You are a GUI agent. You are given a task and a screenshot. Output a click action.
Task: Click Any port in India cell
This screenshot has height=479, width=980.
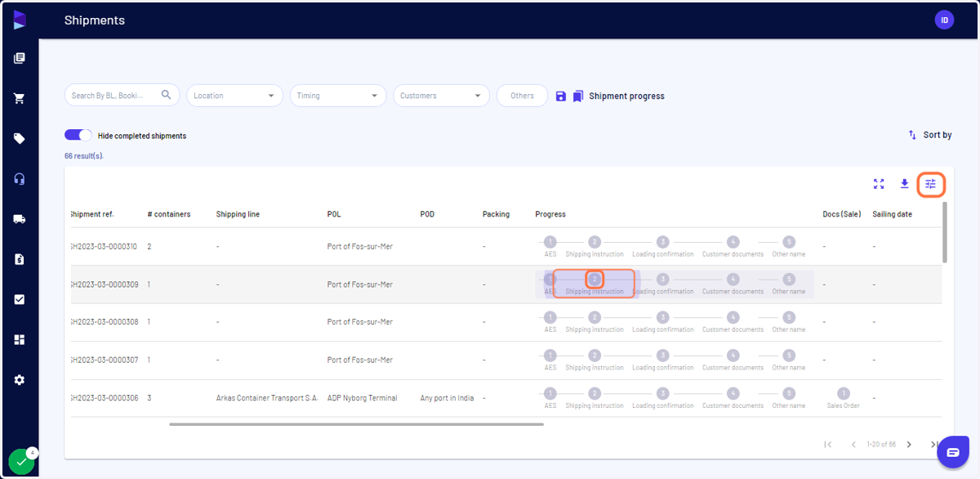click(447, 398)
